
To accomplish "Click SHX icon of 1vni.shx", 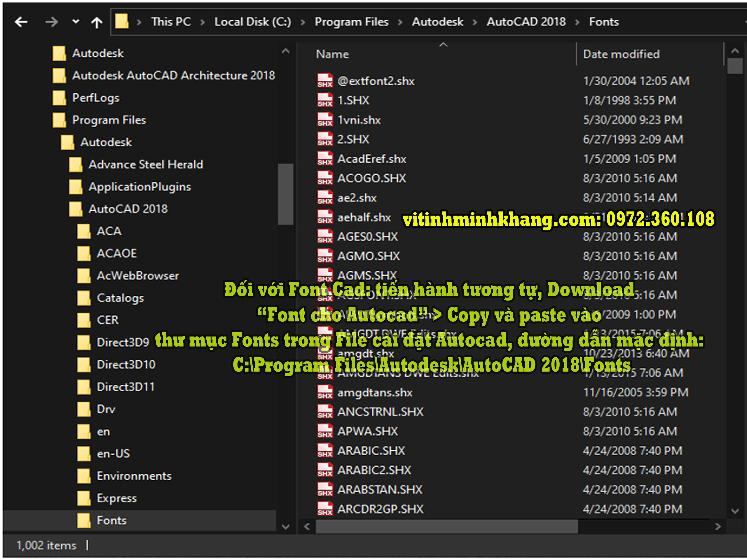I will coord(325,120).
